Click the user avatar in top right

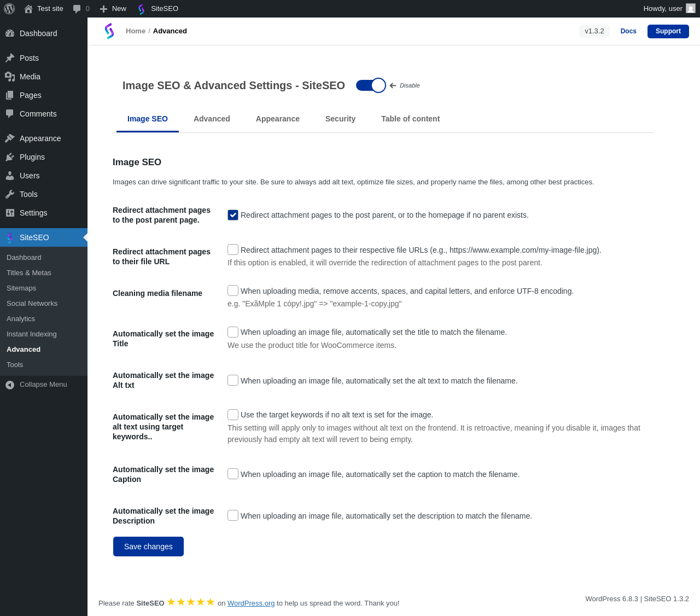coord(691,9)
